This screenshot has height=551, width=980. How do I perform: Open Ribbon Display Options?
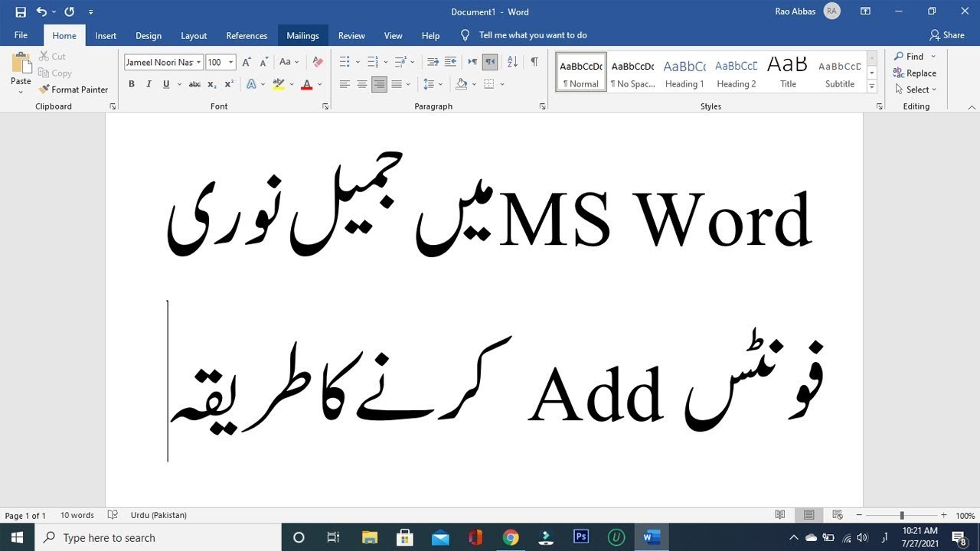pos(865,11)
